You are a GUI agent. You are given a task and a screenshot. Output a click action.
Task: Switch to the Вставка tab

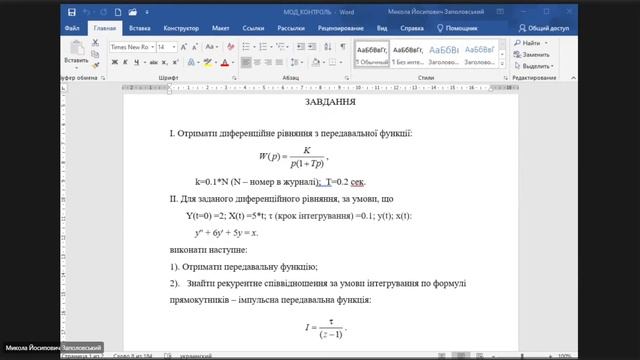(140, 28)
